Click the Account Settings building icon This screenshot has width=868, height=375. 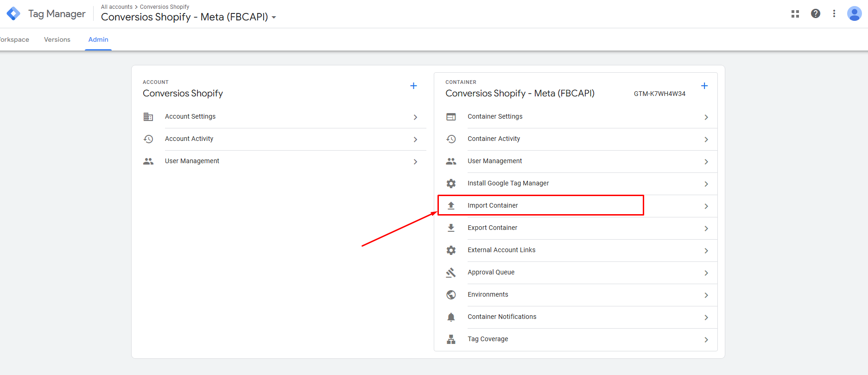tap(148, 117)
